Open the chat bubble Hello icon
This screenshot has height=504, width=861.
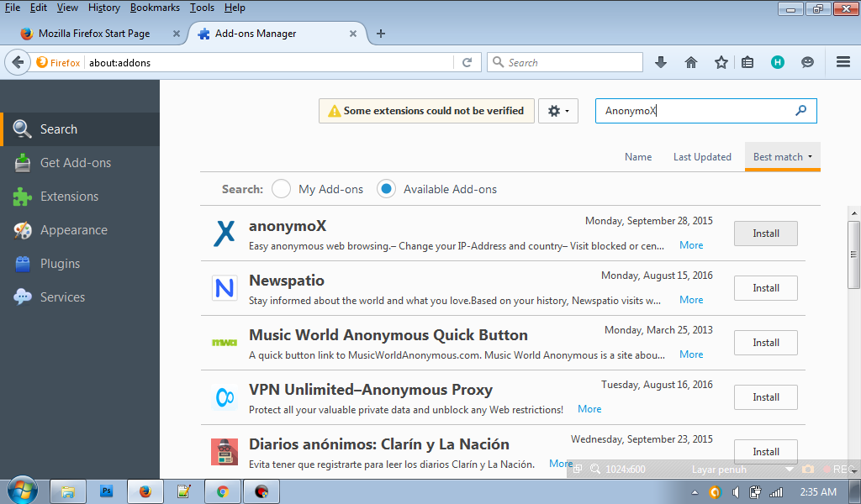pos(807,62)
